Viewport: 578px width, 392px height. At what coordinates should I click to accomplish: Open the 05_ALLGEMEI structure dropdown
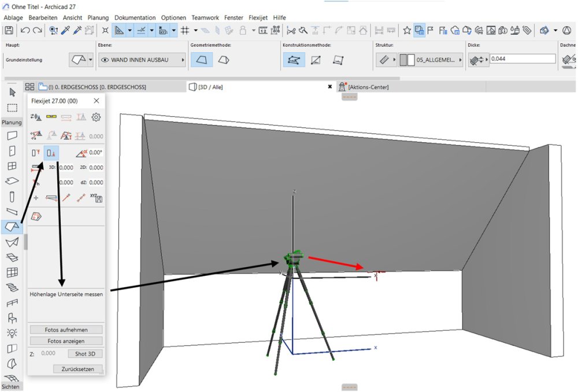coord(431,60)
